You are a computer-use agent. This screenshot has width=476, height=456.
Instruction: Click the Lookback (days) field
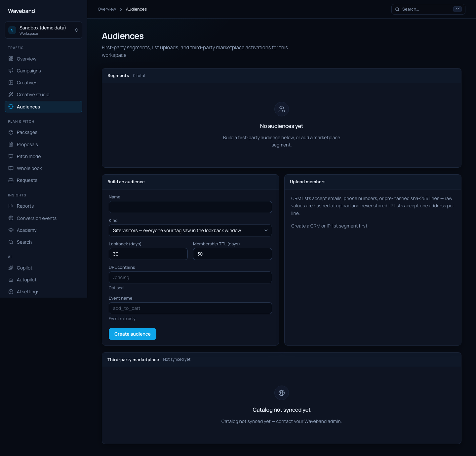click(148, 254)
